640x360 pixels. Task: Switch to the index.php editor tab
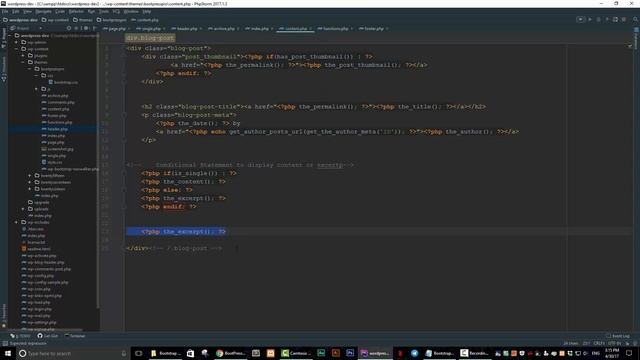[260, 29]
